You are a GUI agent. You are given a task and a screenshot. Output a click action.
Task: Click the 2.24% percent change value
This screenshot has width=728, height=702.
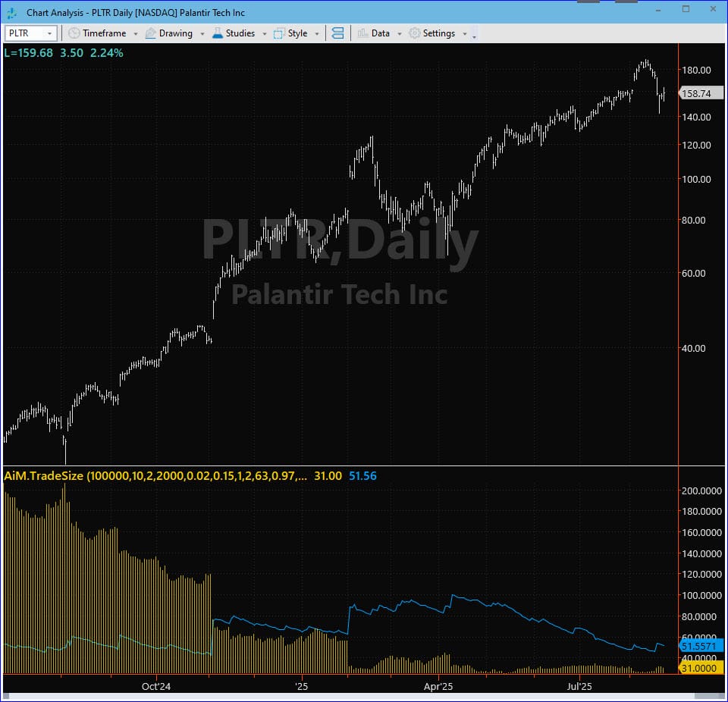point(107,53)
